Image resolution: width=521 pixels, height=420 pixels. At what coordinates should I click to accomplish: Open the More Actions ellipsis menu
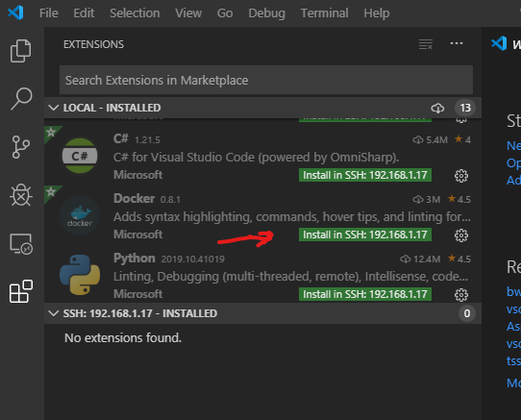coord(457,43)
